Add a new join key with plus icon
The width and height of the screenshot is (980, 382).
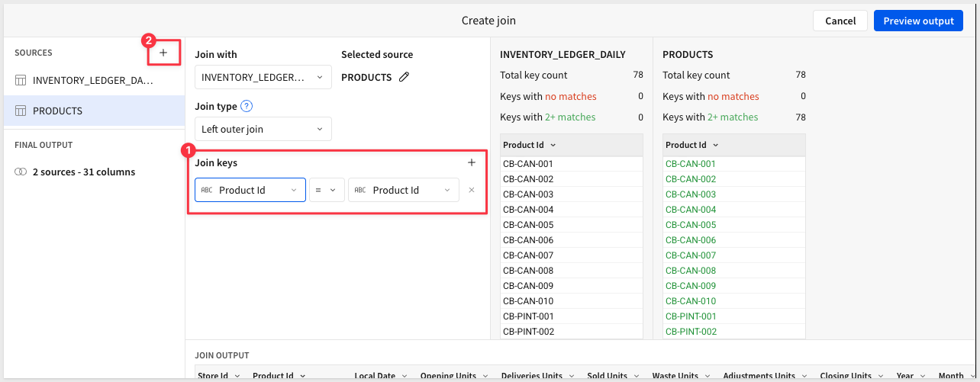click(472, 162)
